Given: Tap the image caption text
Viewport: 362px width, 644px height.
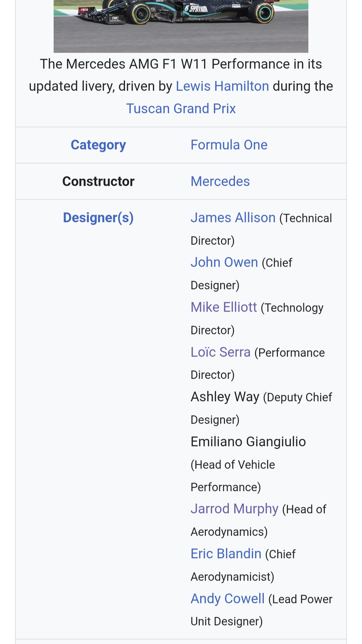Looking at the screenshot, I should tap(181, 86).
